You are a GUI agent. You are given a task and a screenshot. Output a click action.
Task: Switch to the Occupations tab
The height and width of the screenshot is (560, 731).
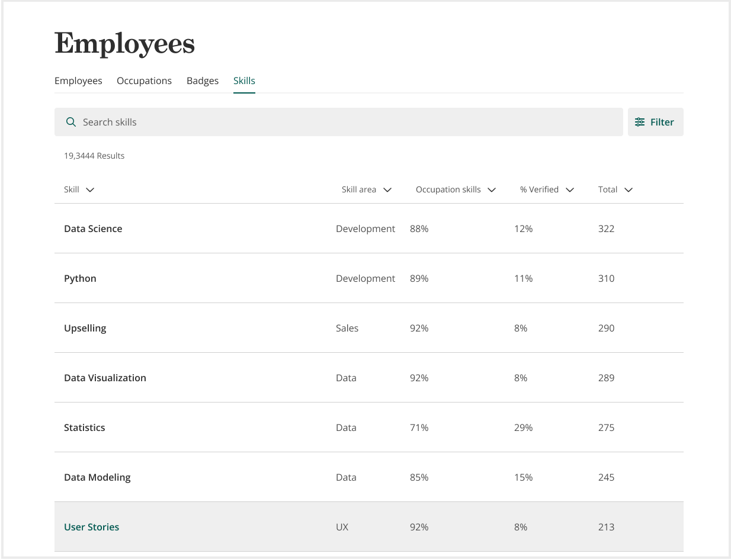[144, 81]
